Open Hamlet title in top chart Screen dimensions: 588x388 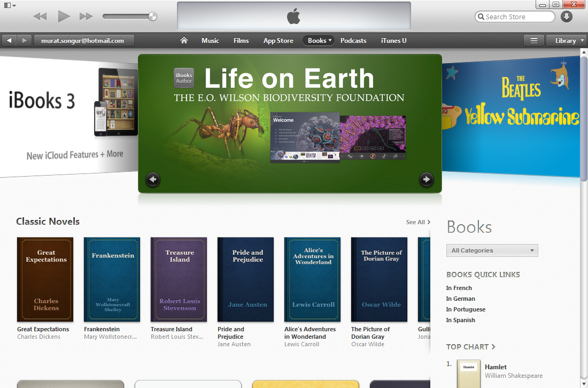(496, 367)
